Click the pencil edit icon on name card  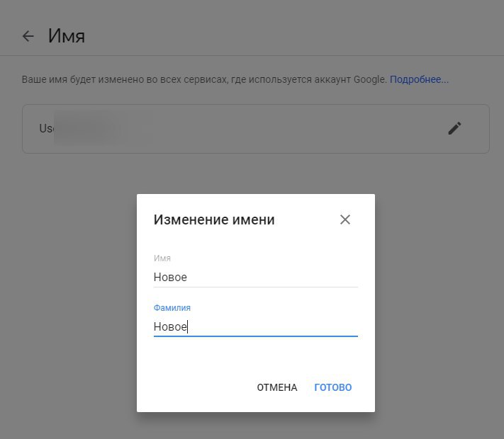click(454, 128)
